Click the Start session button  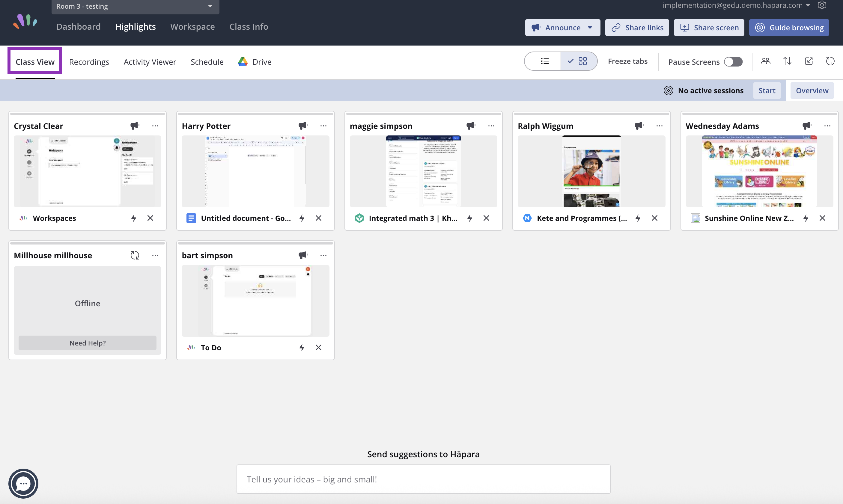767,90
